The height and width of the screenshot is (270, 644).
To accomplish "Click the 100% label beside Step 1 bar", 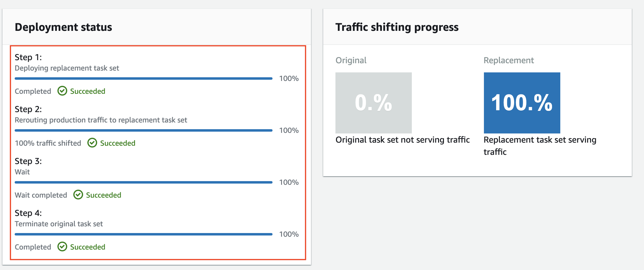I will click(x=288, y=78).
